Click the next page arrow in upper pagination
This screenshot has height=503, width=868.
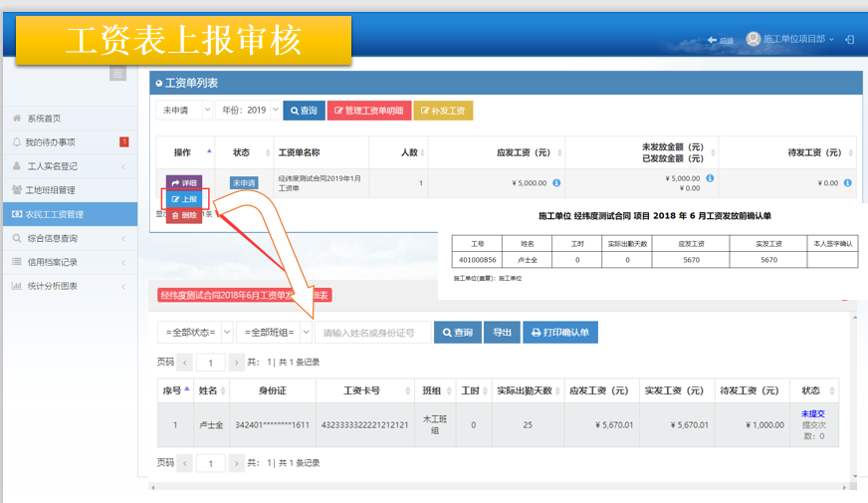tap(236, 363)
